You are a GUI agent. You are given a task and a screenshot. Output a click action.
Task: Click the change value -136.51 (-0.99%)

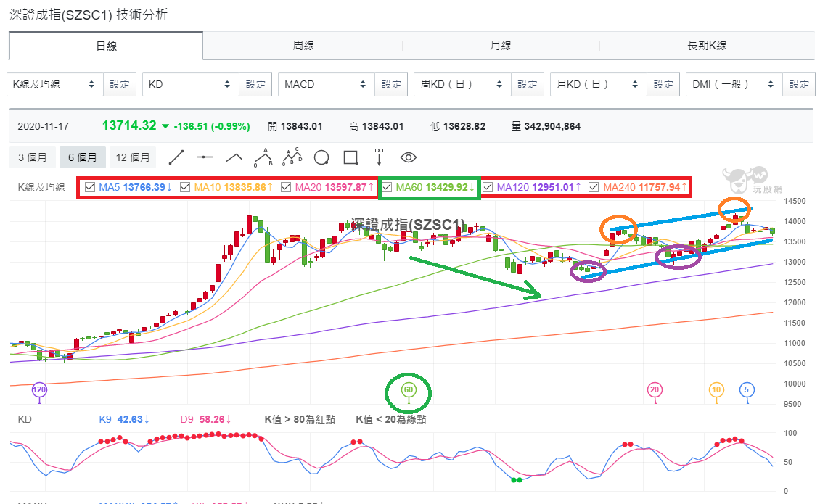[x=212, y=126]
